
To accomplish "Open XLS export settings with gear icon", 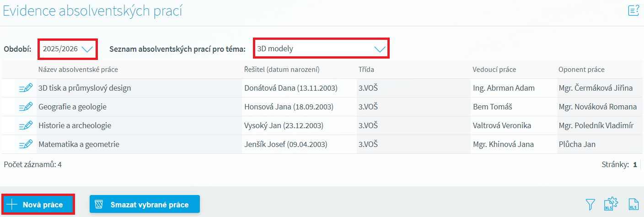I will click(611, 204).
